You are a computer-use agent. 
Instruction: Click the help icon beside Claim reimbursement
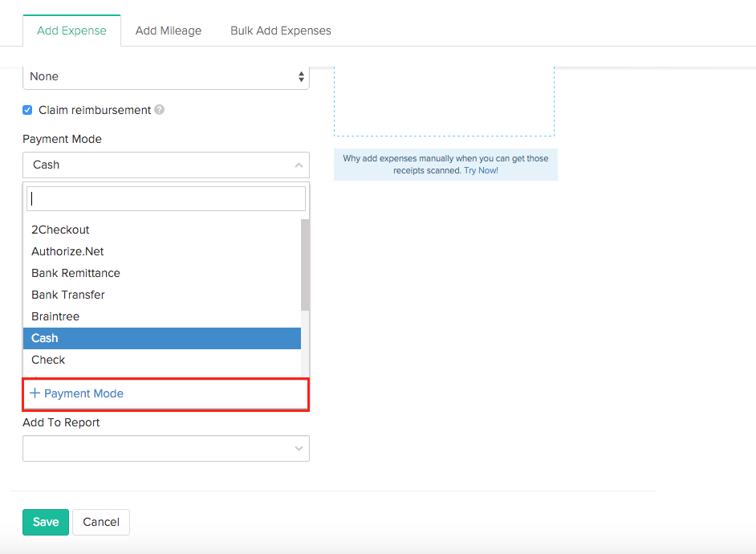(x=159, y=110)
